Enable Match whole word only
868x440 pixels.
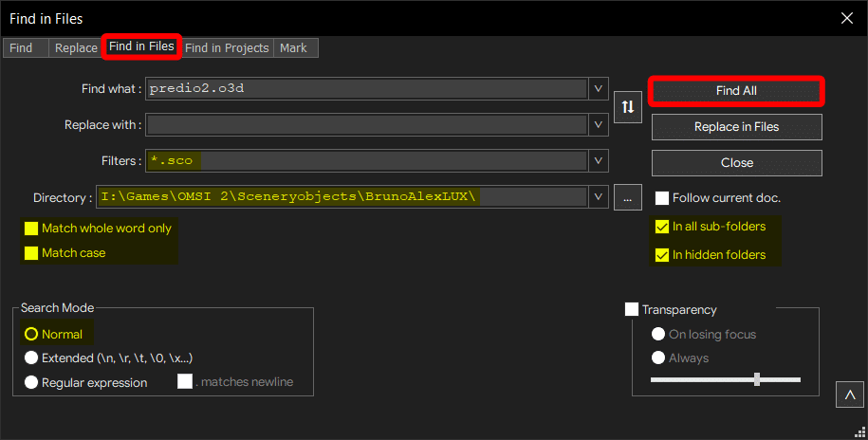[x=32, y=229]
